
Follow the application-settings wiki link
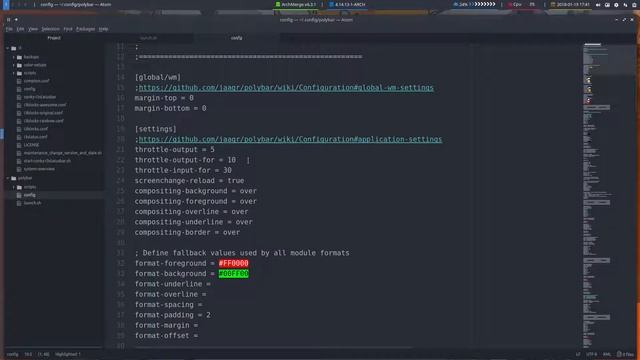(x=290, y=139)
